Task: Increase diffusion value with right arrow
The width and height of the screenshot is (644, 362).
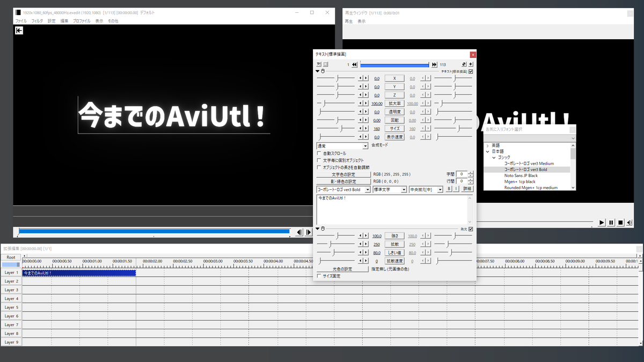Action: click(366, 244)
